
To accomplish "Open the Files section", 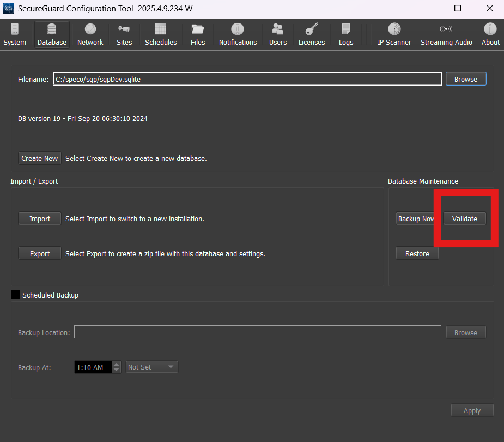I will pyautogui.click(x=198, y=34).
